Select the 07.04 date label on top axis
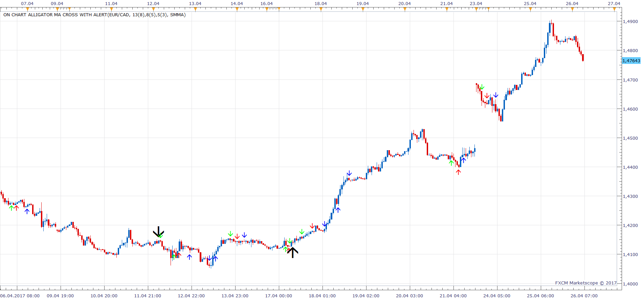 (27, 3)
